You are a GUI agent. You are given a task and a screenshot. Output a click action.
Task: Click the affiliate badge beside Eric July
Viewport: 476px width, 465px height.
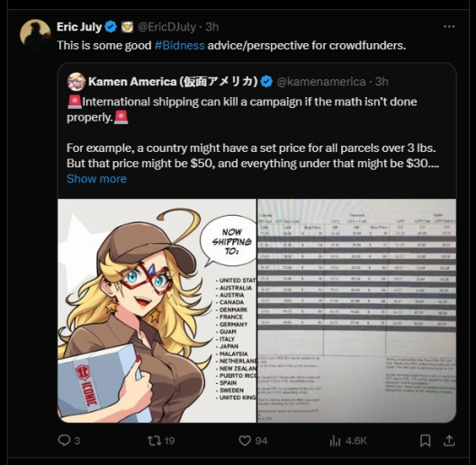(127, 27)
